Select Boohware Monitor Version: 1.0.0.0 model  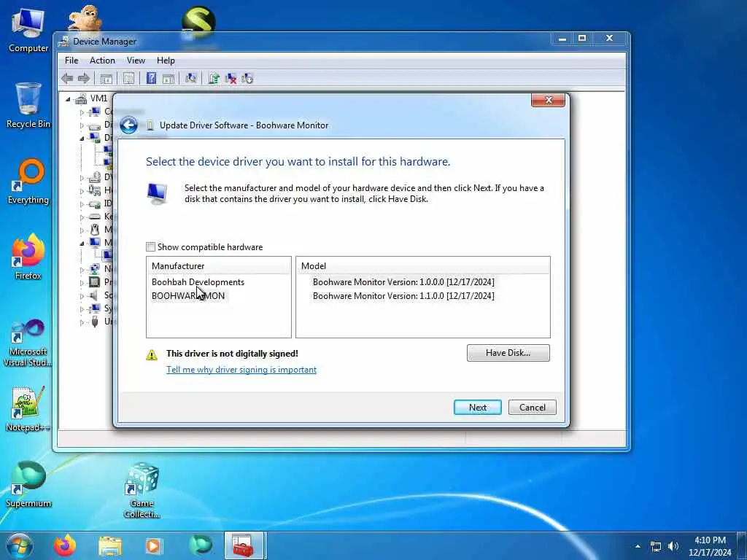403,282
